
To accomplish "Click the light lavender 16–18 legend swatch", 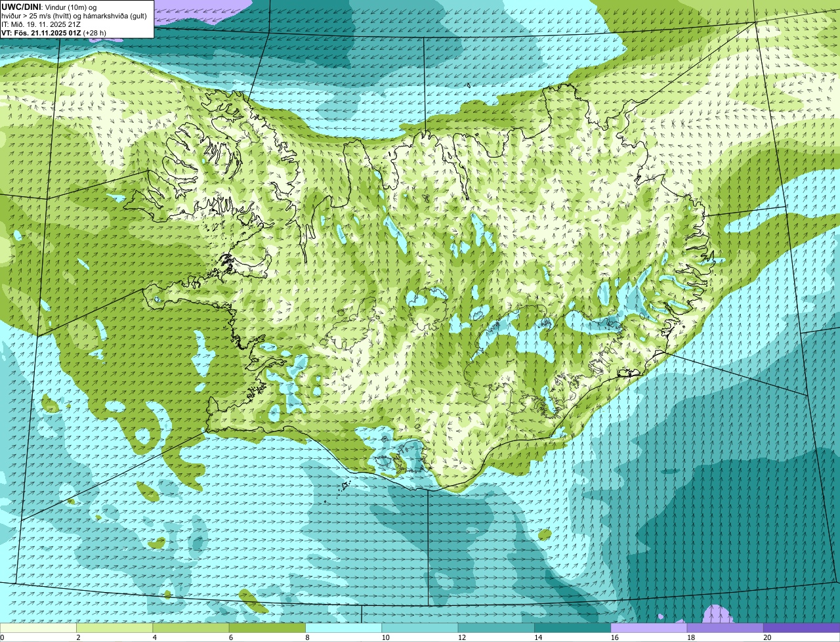I will (x=649, y=628).
